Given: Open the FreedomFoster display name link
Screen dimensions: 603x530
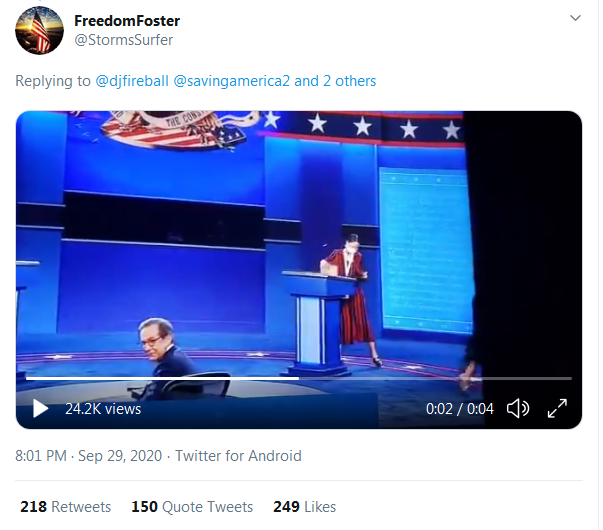Looking at the screenshot, I should click(127, 21).
